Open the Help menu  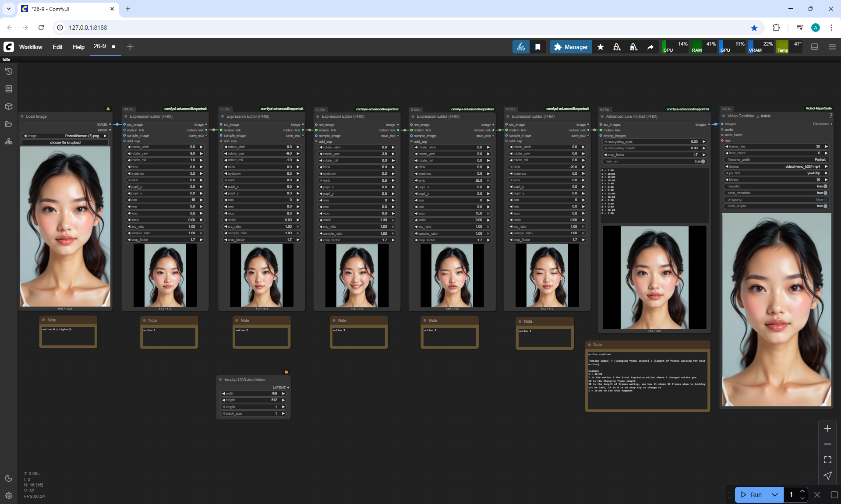[x=78, y=47]
